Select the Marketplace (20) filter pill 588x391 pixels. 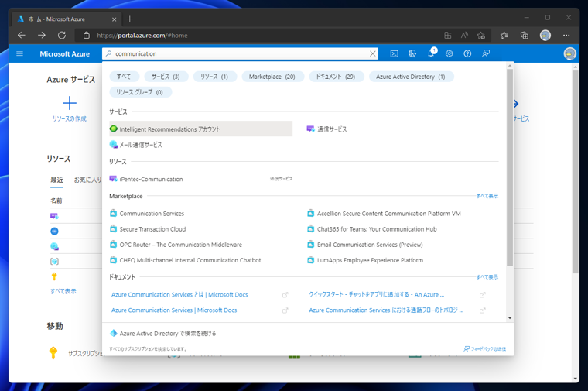[272, 77]
